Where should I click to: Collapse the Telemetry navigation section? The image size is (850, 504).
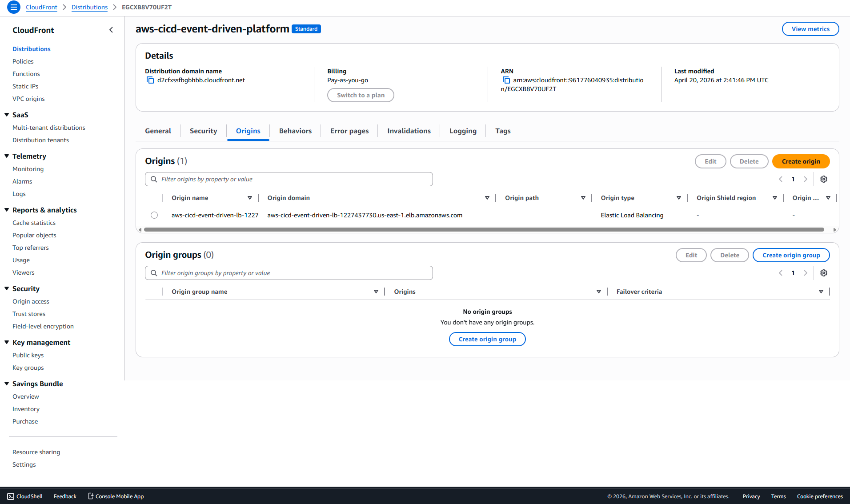pos(7,156)
